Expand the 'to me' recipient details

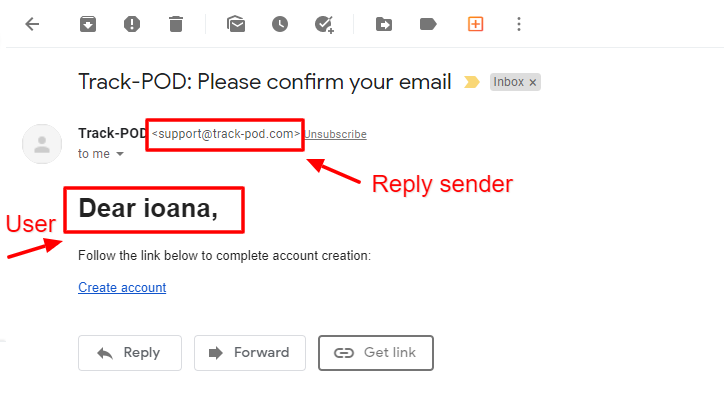(x=120, y=154)
